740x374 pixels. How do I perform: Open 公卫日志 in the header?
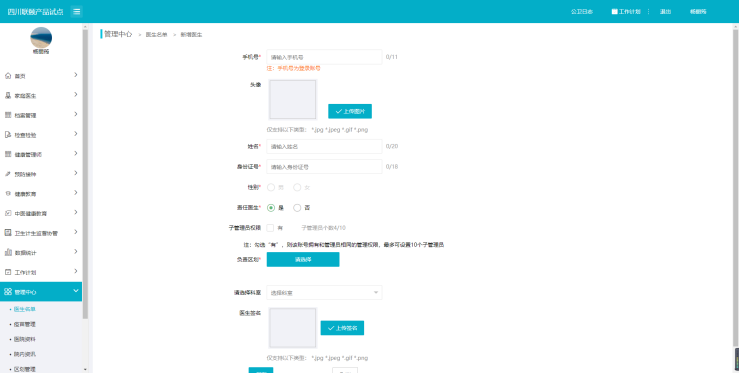click(x=582, y=12)
